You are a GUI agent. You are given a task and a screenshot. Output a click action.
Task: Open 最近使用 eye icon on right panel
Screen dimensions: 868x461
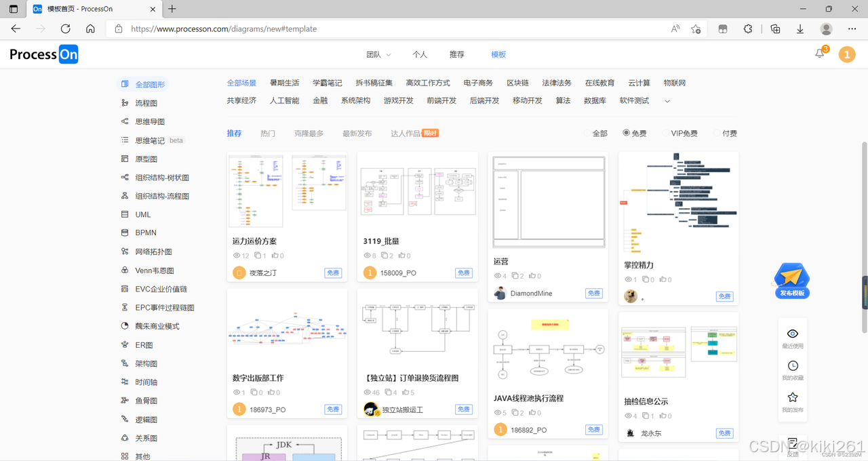pyautogui.click(x=793, y=334)
